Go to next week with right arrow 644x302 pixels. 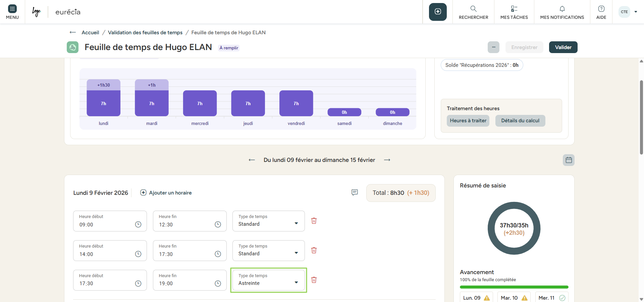(x=387, y=160)
